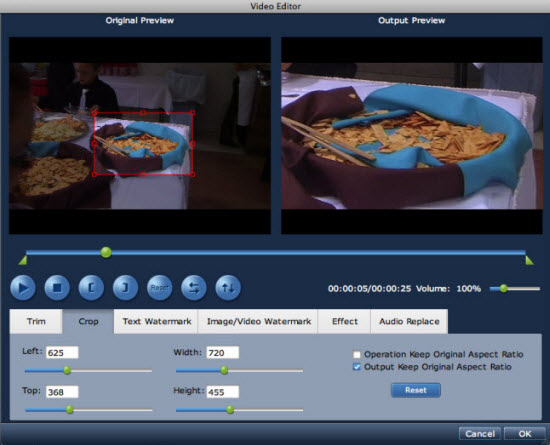
Task: Flip video vertically with up-down arrows icon
Action: (228, 288)
